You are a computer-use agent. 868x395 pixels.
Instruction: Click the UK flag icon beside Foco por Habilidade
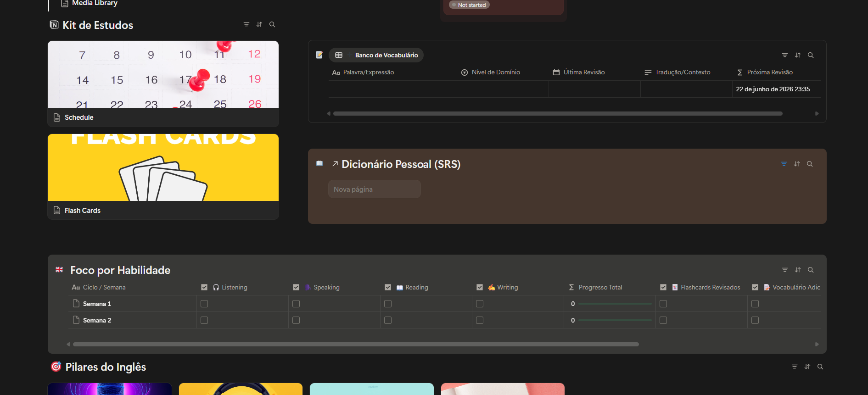(x=59, y=270)
